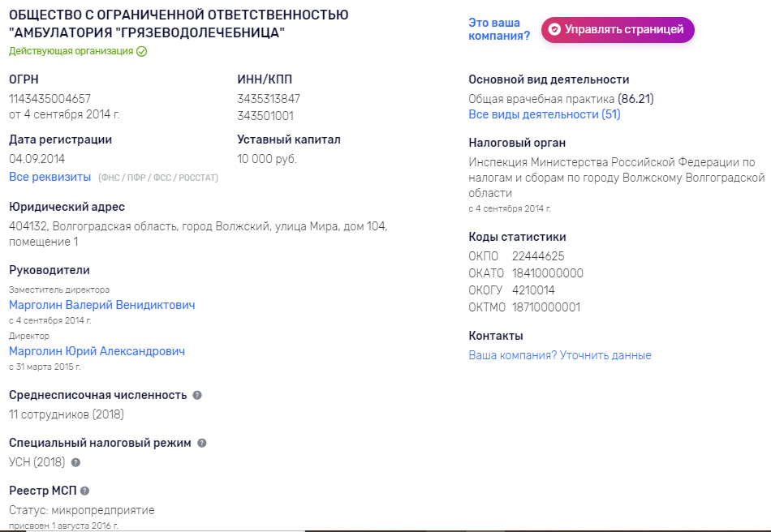Click the ОКПО code 22444625

[x=537, y=255]
